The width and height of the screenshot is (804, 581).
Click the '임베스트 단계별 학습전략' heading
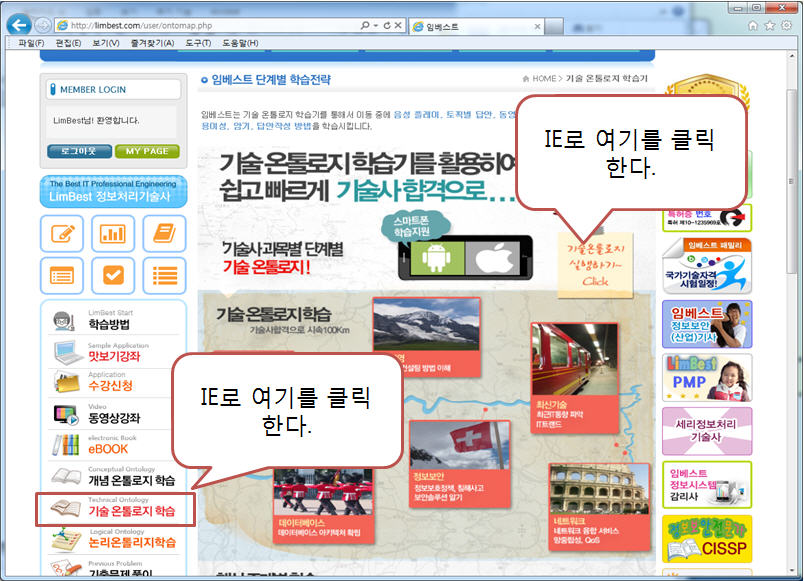pos(271,79)
